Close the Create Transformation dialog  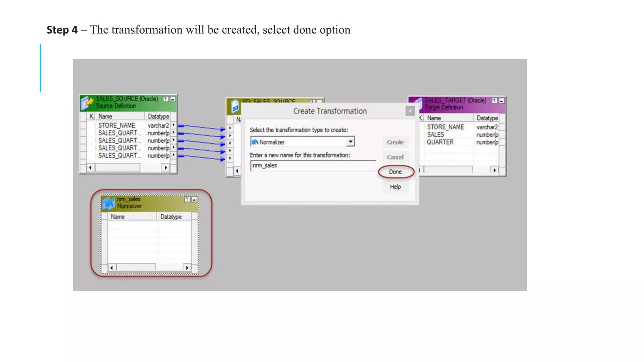410,111
